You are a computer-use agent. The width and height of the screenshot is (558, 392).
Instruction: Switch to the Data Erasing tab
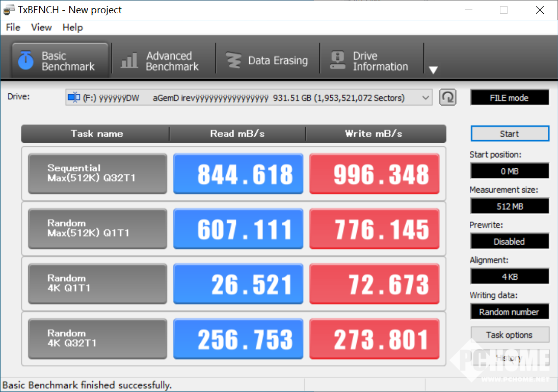[x=268, y=61]
